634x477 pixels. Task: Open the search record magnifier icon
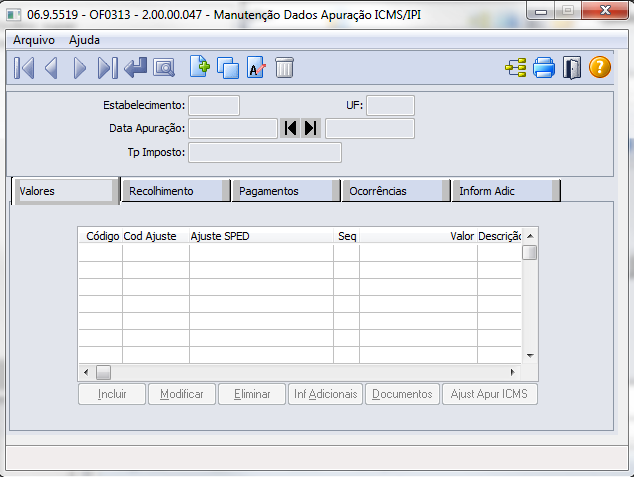click(164, 68)
